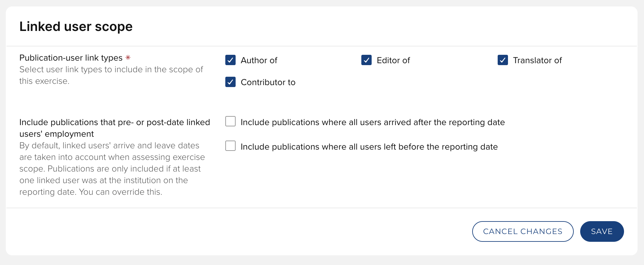This screenshot has height=265, width=644.
Task: Click the Save button
Action: 602,231
